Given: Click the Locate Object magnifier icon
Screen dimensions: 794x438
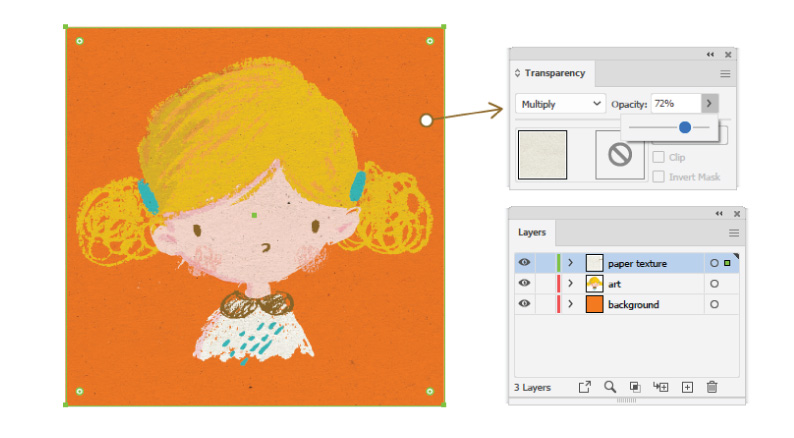Looking at the screenshot, I should tap(610, 387).
